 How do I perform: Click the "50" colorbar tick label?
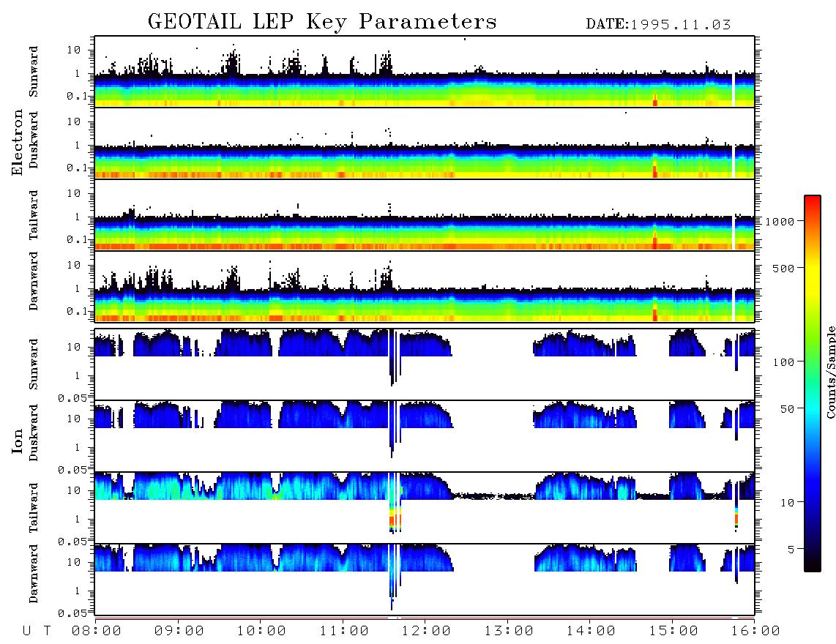pos(788,409)
